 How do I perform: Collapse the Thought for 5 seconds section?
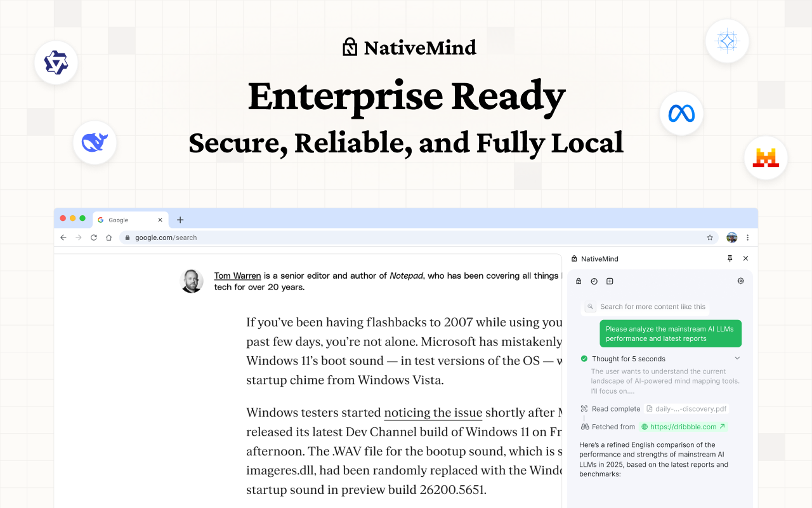(x=737, y=358)
